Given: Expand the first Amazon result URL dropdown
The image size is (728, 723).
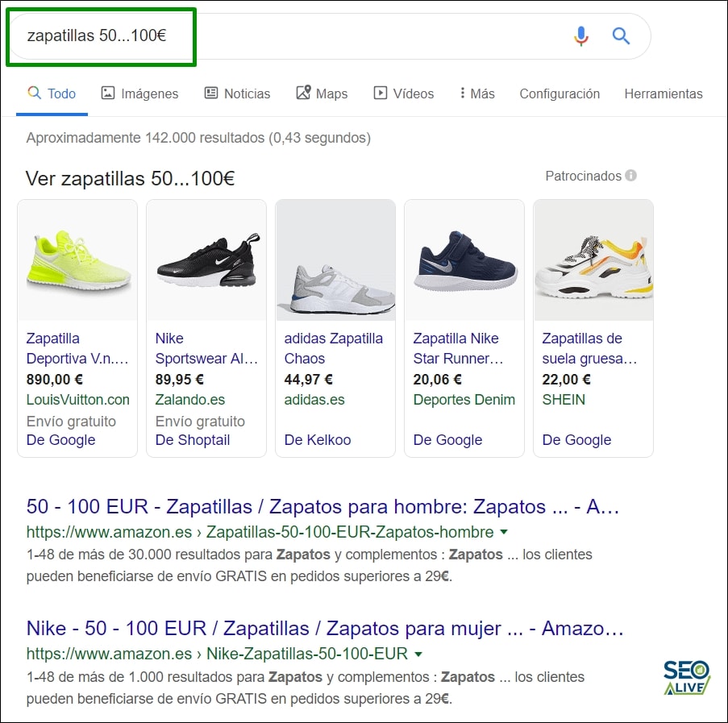Looking at the screenshot, I should pos(504,532).
